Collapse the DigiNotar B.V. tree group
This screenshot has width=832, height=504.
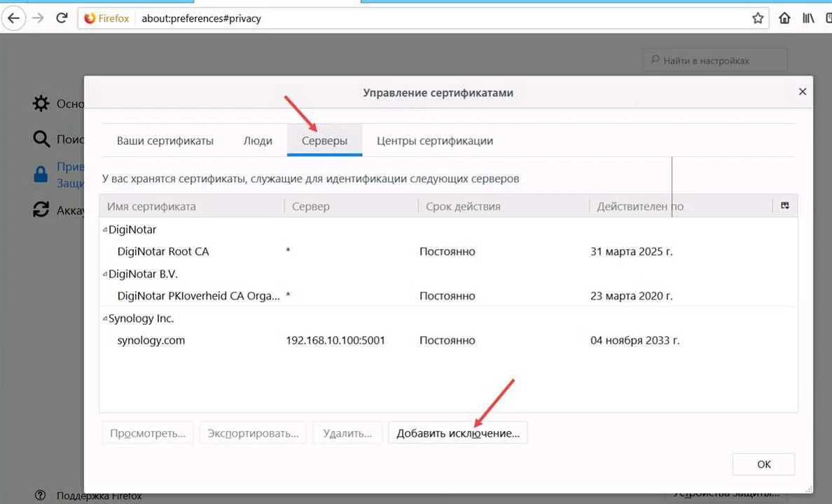(x=105, y=274)
